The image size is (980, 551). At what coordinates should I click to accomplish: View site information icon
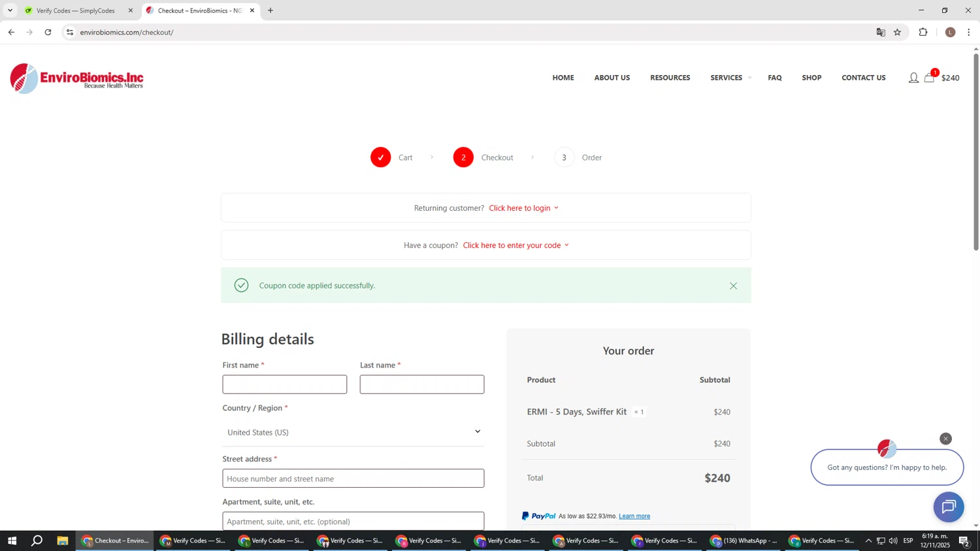70,32
